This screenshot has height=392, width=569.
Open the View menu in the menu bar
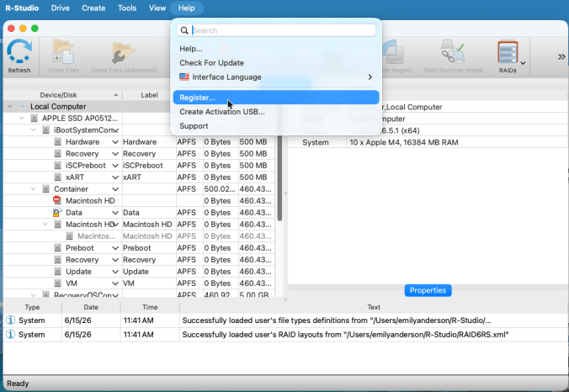pos(157,8)
